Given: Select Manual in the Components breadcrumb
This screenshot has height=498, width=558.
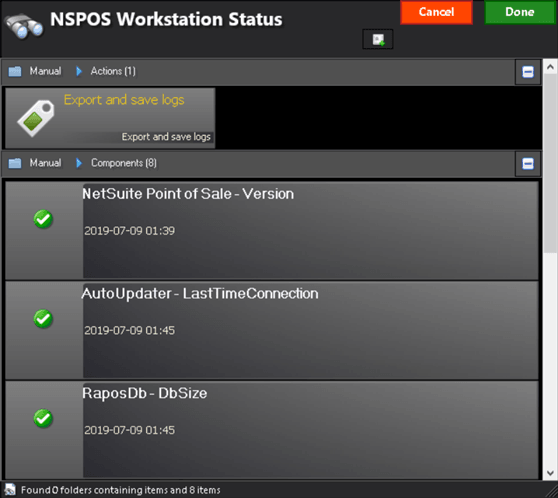Looking at the screenshot, I should (x=45, y=163).
